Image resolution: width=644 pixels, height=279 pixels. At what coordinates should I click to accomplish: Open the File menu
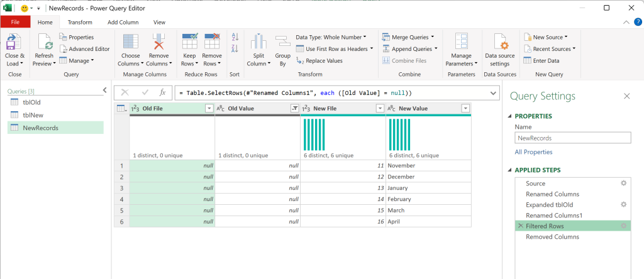(x=15, y=22)
